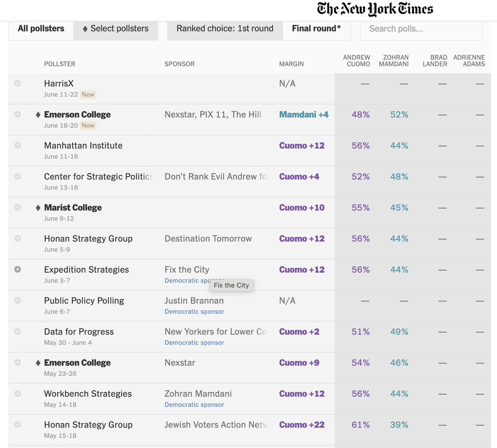Click the Expedition Strategies name
497x448 pixels.
(x=87, y=269)
